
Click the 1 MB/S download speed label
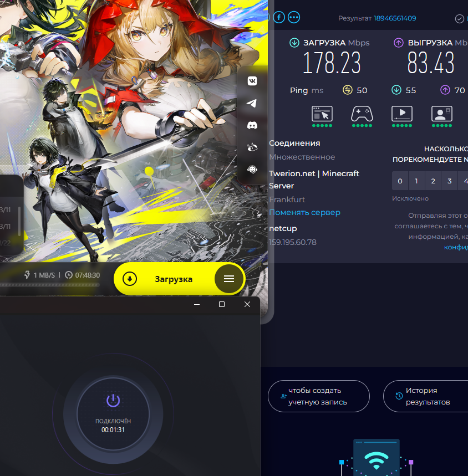(x=44, y=275)
